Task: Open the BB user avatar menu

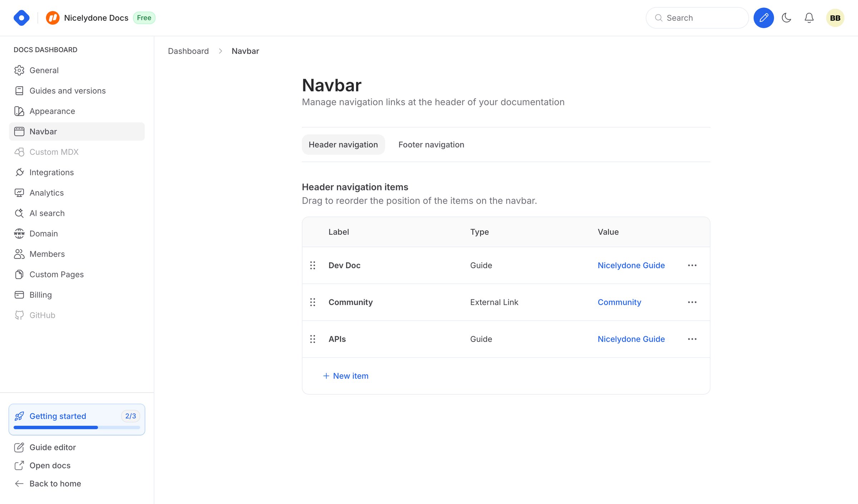Action: coord(835,18)
